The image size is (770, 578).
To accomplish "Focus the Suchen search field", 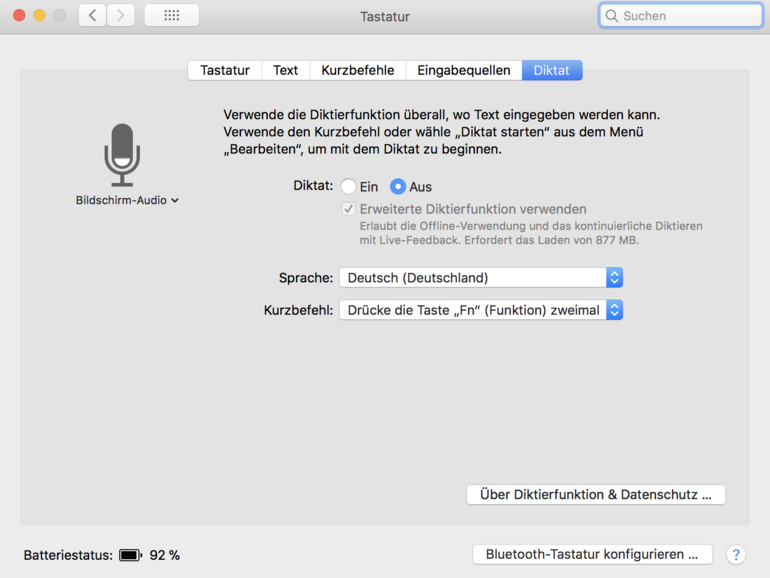I will click(x=681, y=16).
